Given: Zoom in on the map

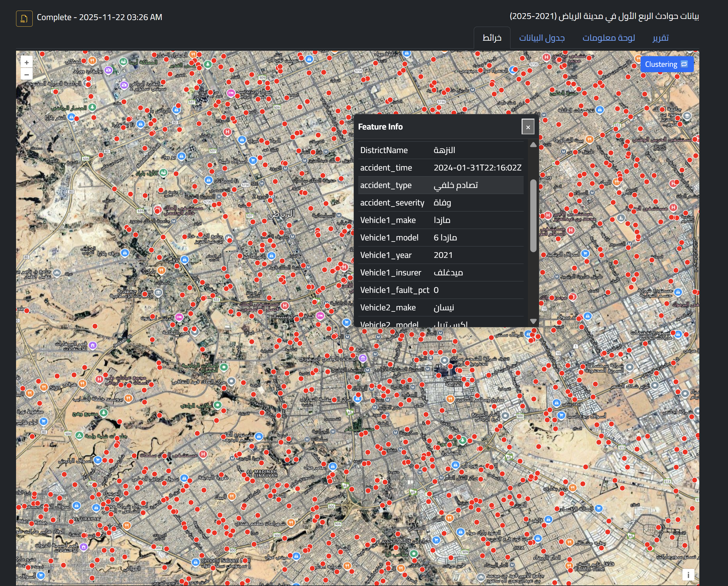Looking at the screenshot, I should [x=27, y=62].
